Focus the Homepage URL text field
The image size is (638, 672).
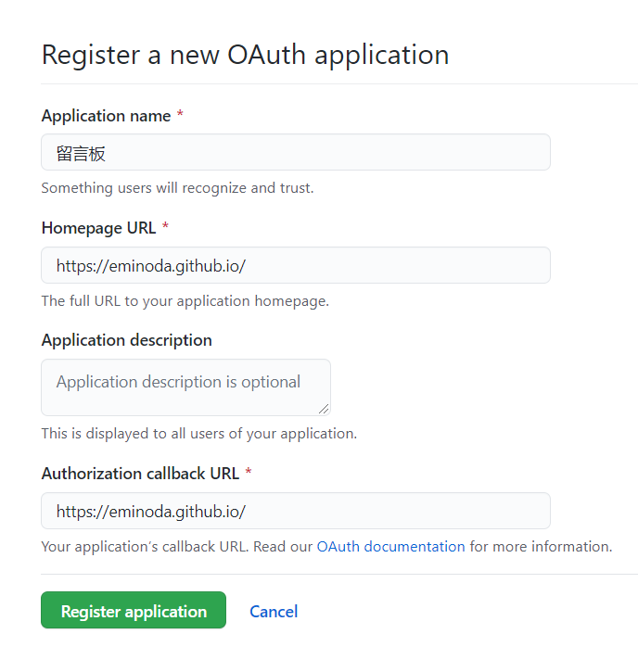(296, 265)
